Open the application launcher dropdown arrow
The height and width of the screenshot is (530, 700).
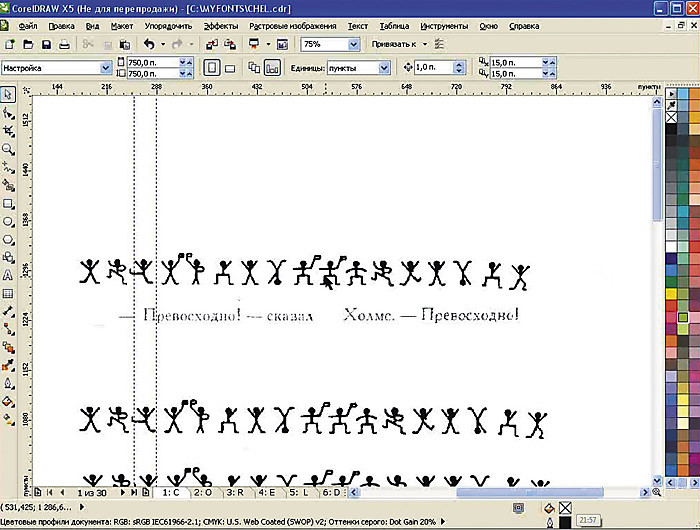[x=268, y=44]
